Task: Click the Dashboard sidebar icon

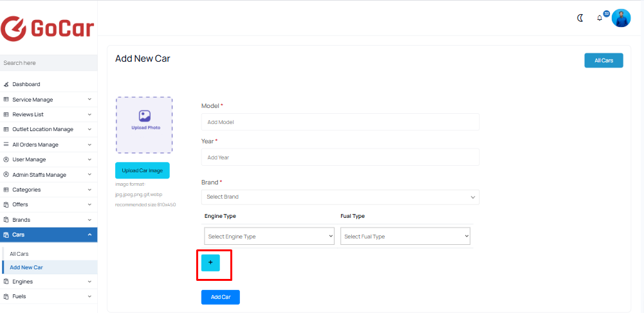Action: pos(6,84)
